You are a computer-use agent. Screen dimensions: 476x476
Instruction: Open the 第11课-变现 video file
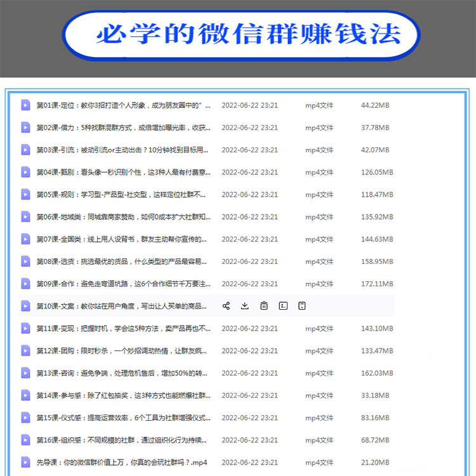pos(123,328)
